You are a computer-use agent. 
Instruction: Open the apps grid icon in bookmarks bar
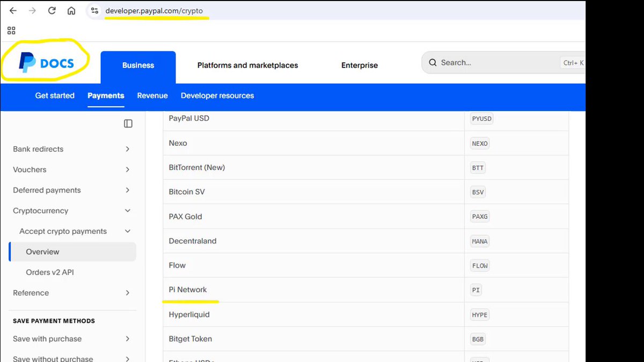click(11, 31)
